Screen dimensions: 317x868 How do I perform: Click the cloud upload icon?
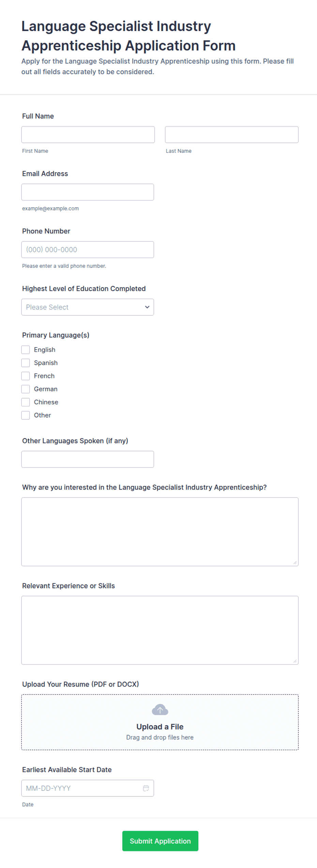point(160,710)
